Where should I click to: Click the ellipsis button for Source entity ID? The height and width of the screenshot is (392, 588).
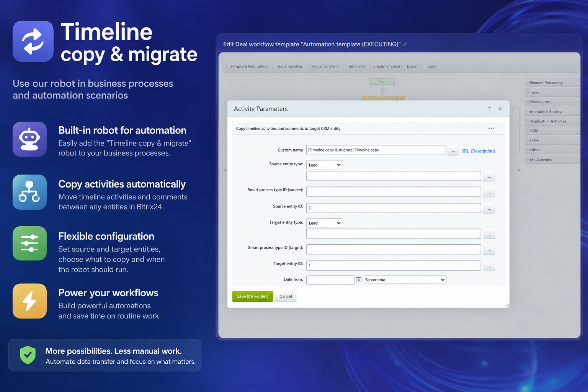pyautogui.click(x=489, y=208)
